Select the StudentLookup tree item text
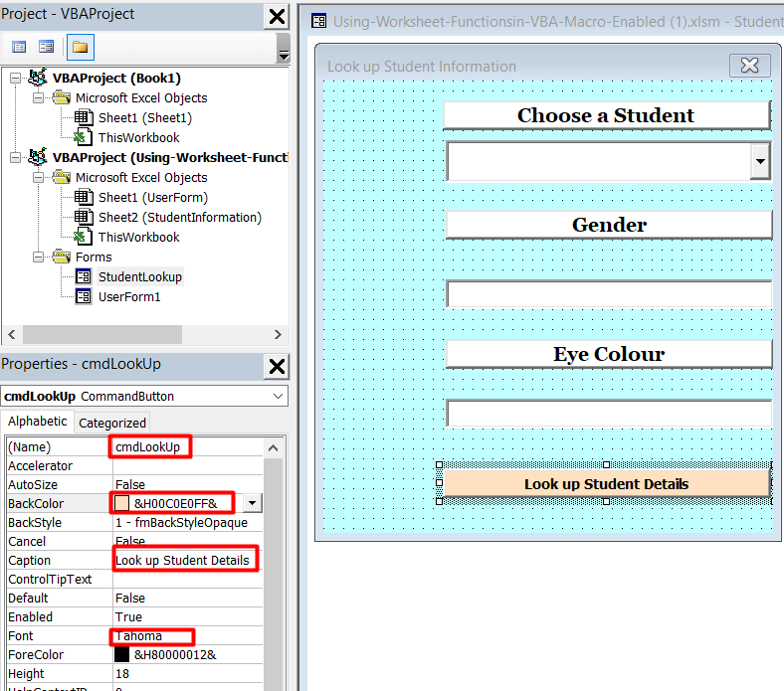This screenshot has height=691, width=784. [140, 276]
